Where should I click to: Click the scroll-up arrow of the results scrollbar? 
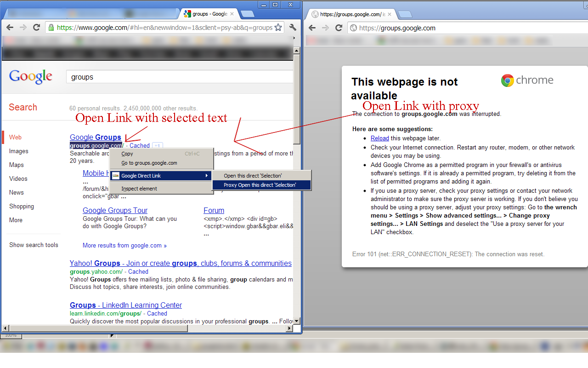point(297,51)
